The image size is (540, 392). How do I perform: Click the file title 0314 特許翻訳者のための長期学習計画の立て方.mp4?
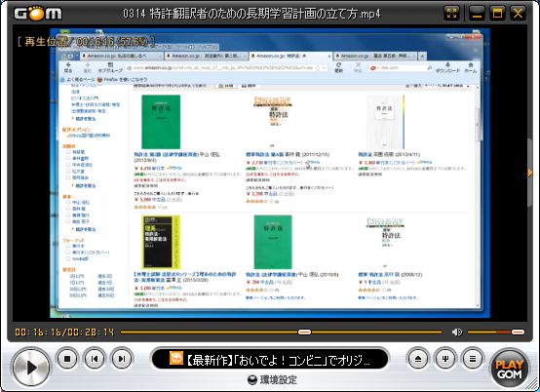click(x=251, y=14)
